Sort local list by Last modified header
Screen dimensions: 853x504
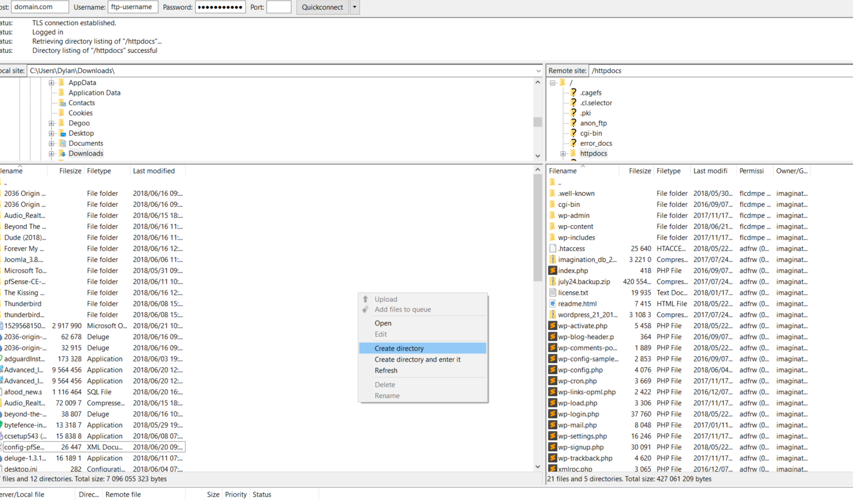point(157,171)
